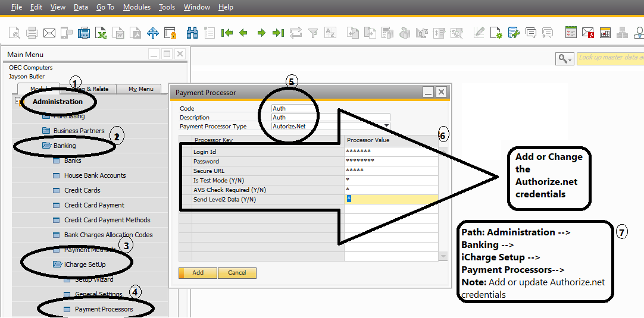This screenshot has width=644, height=318.
Task: Open the Form Settings gear-page icon
Action: point(496,33)
